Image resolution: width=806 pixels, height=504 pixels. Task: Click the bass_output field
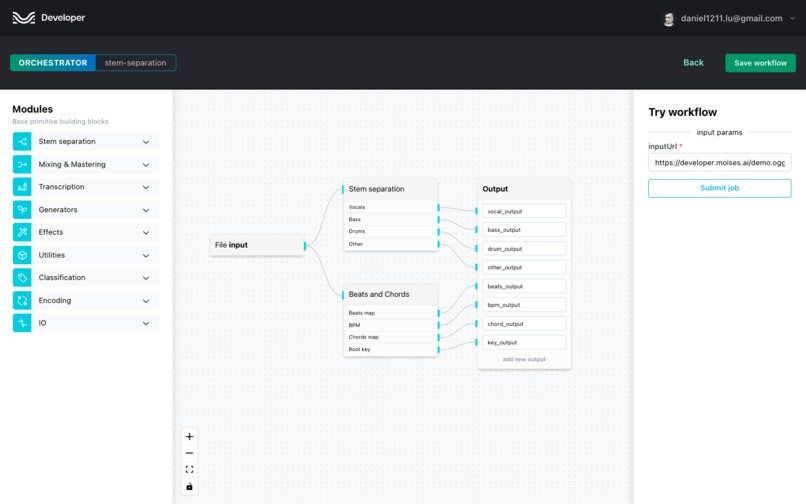[x=524, y=230]
